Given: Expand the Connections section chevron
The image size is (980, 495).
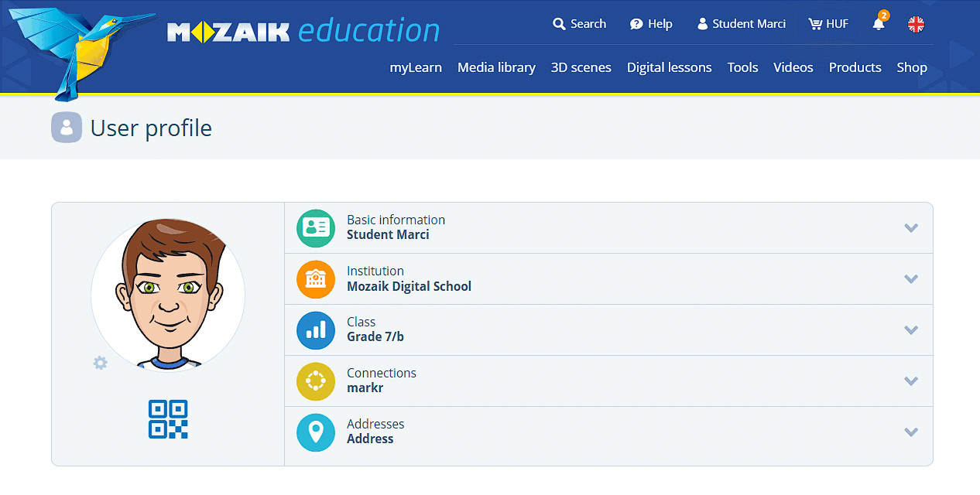Looking at the screenshot, I should 911,381.
